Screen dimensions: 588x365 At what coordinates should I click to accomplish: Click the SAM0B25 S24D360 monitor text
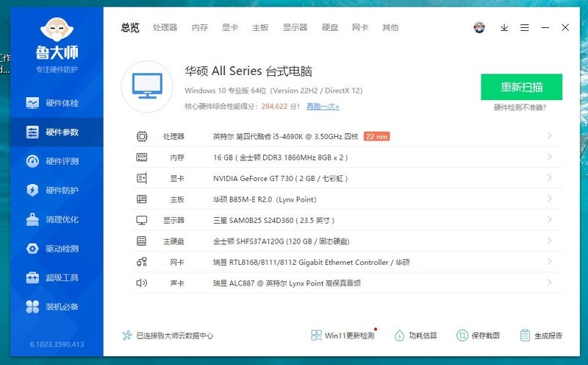point(273,221)
